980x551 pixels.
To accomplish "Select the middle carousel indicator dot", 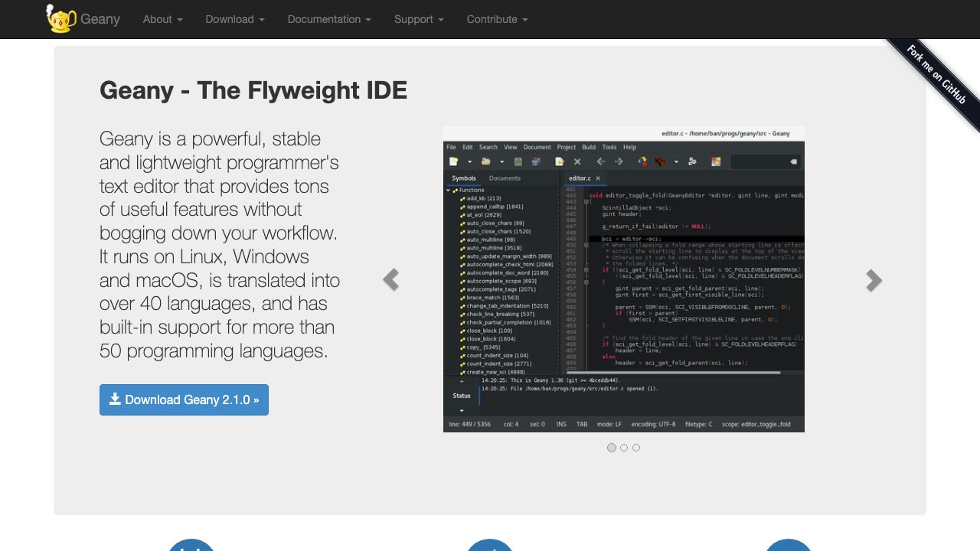I will click(624, 448).
